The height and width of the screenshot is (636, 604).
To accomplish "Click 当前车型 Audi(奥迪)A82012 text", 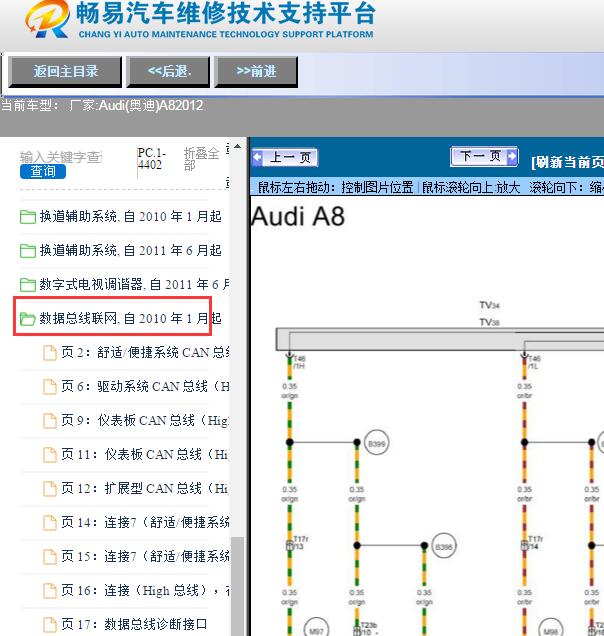I will pos(102,105).
